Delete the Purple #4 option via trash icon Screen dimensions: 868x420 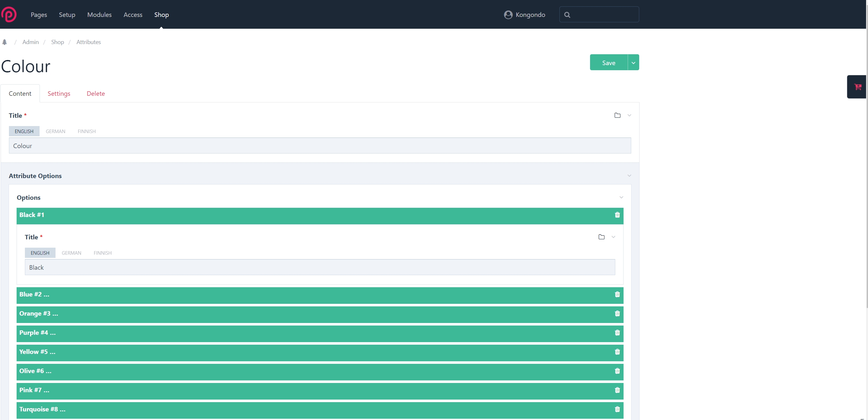point(617,333)
